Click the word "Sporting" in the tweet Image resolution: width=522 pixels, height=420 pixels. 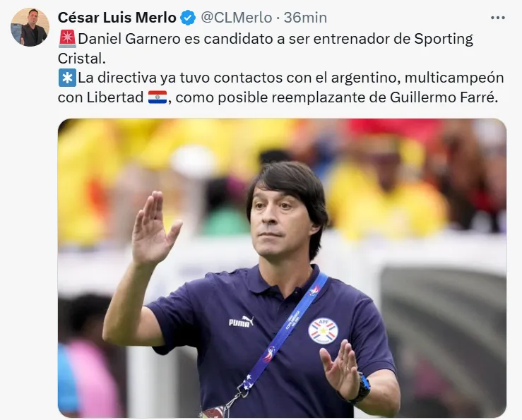pyautogui.click(x=444, y=39)
